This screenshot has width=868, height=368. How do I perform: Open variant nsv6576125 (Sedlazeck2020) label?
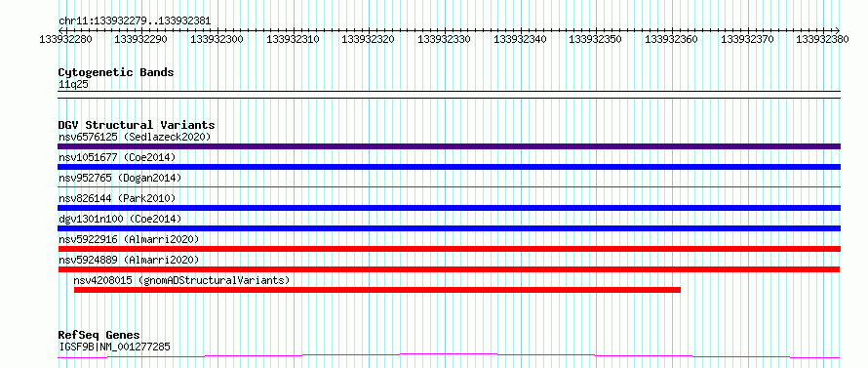[135, 137]
